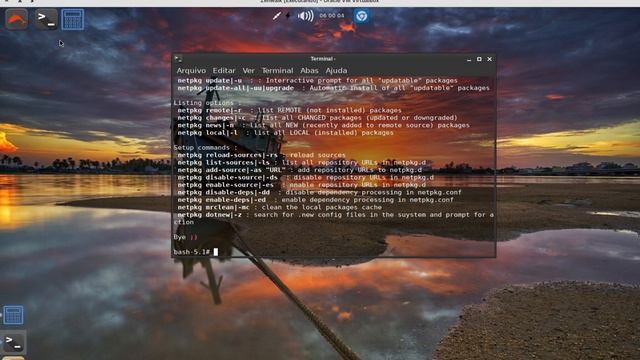Click 'netpkg mrclean|-mc' line

pos(280,207)
